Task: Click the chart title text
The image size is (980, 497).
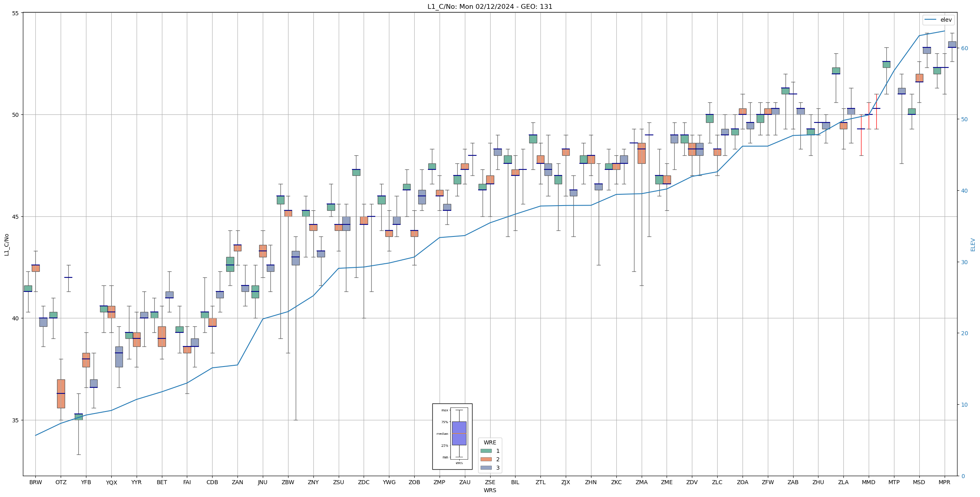Action: click(490, 7)
